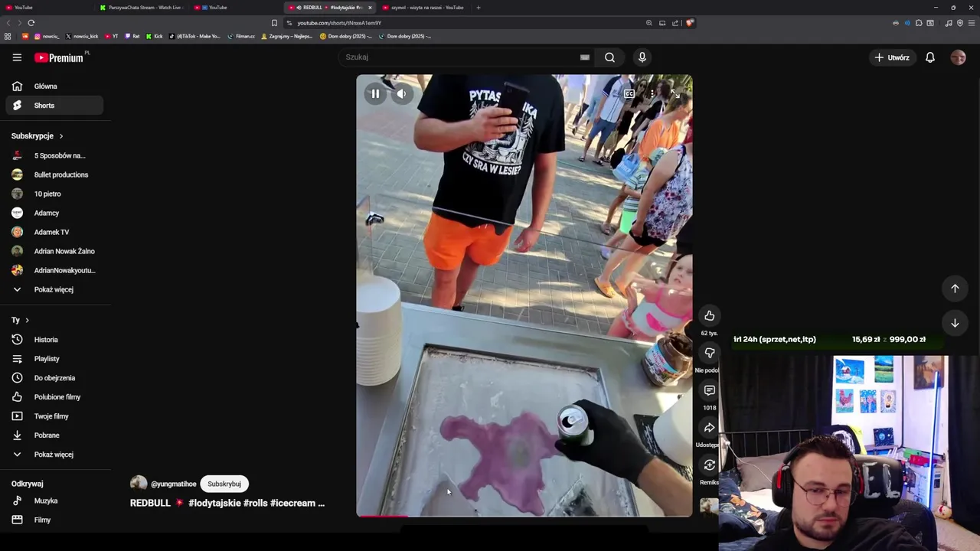
Task: Switch to szymol - wizyta na raszei tab
Action: [423, 8]
